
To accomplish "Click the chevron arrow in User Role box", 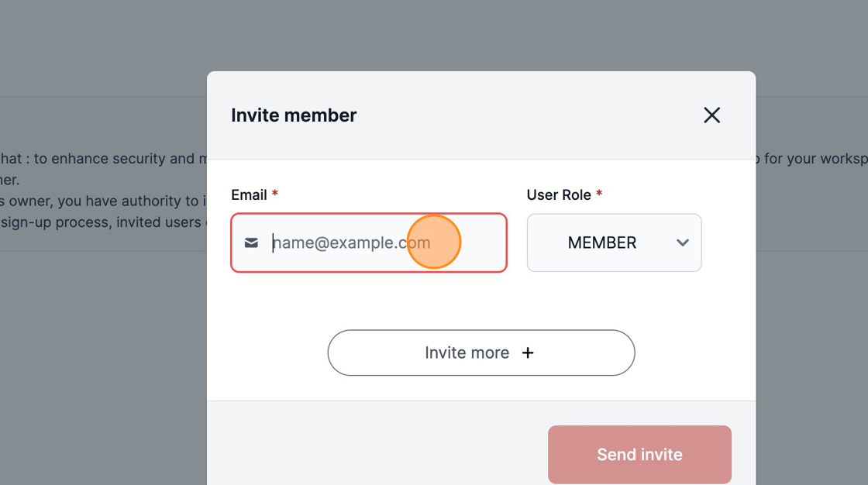I will click(683, 242).
